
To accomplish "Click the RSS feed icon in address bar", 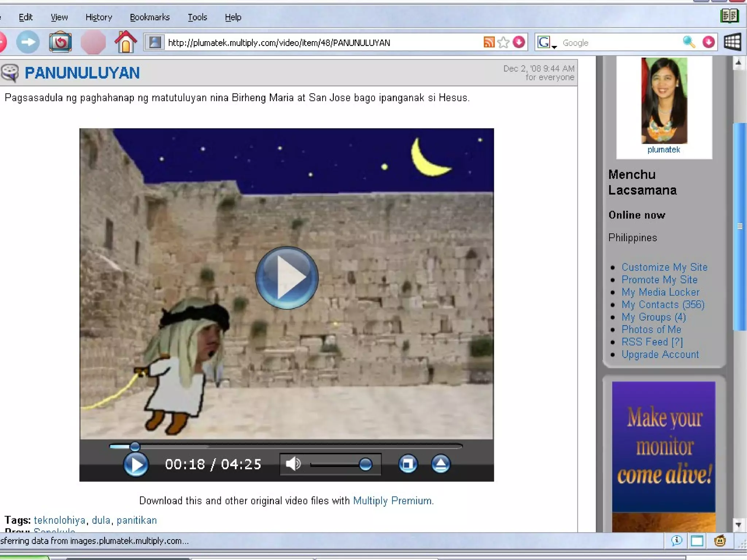I will [489, 42].
